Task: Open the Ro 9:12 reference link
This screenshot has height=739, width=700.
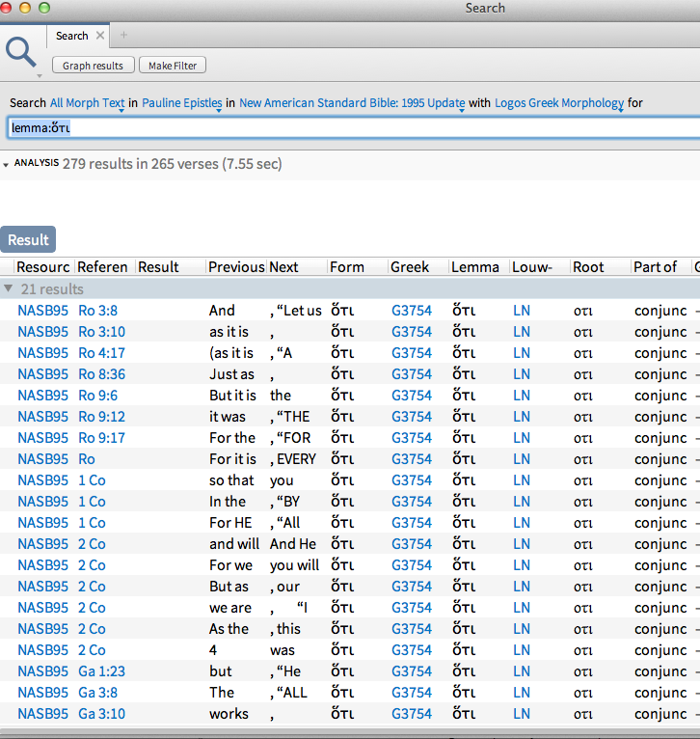Action: 102,417
